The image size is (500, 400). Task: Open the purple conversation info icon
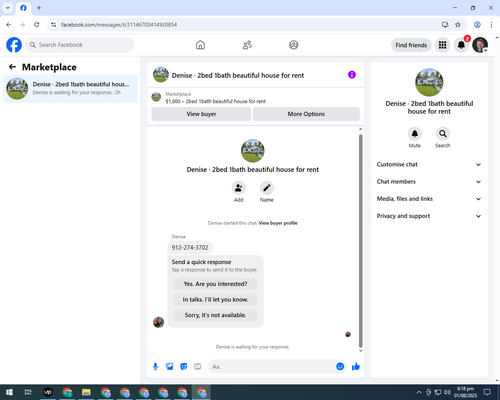pyautogui.click(x=352, y=75)
